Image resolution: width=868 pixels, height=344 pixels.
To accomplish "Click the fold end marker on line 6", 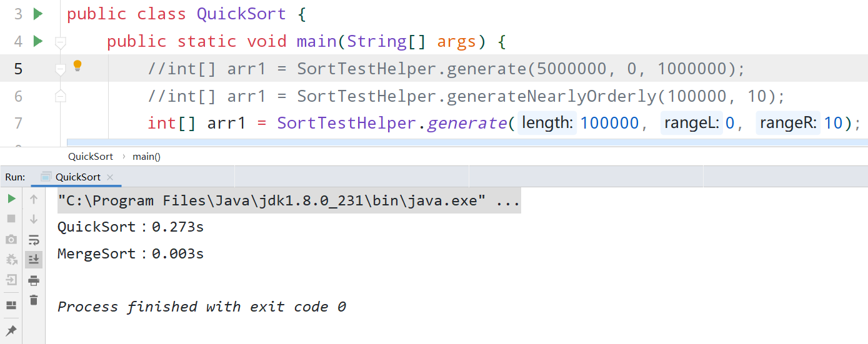I will point(60,96).
